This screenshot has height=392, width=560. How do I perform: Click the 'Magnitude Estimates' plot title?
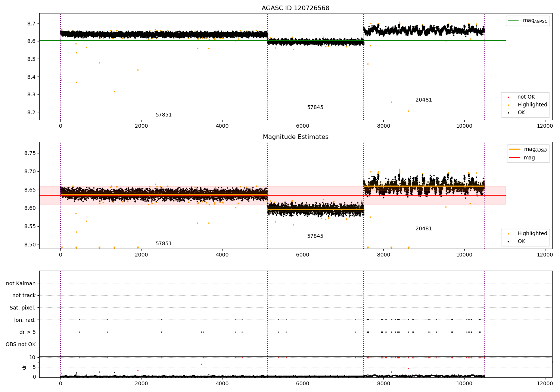(x=295, y=137)
